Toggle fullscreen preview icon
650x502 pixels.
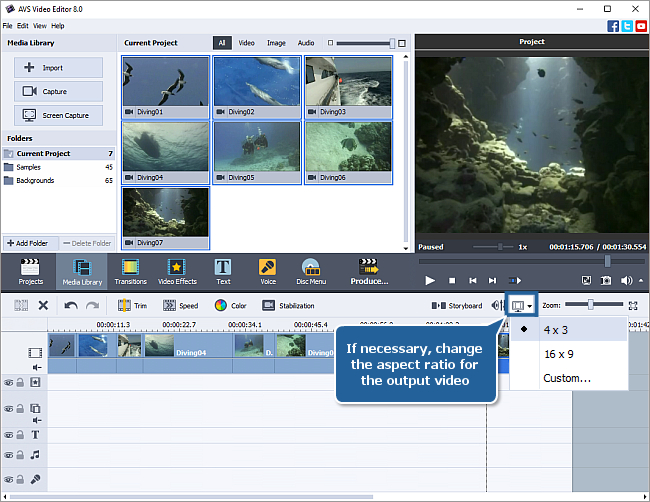click(x=586, y=281)
